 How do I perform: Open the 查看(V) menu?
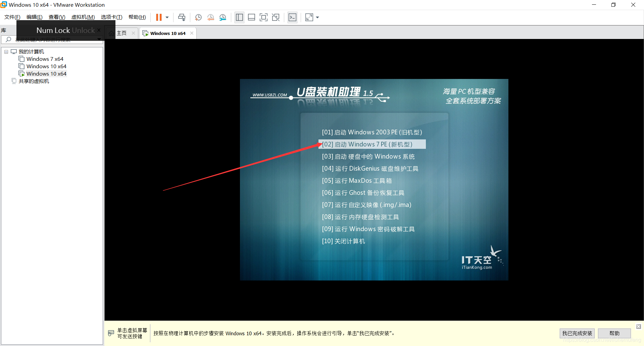pyautogui.click(x=57, y=17)
